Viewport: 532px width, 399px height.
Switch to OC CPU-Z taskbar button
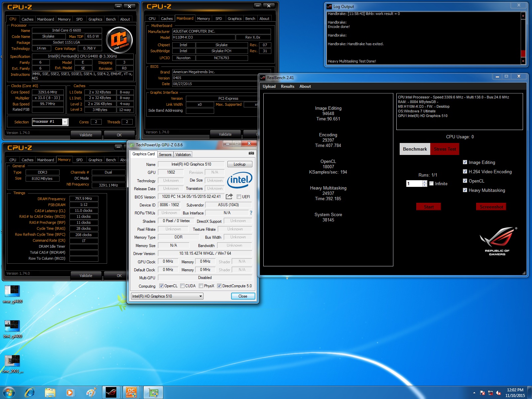(x=132, y=393)
